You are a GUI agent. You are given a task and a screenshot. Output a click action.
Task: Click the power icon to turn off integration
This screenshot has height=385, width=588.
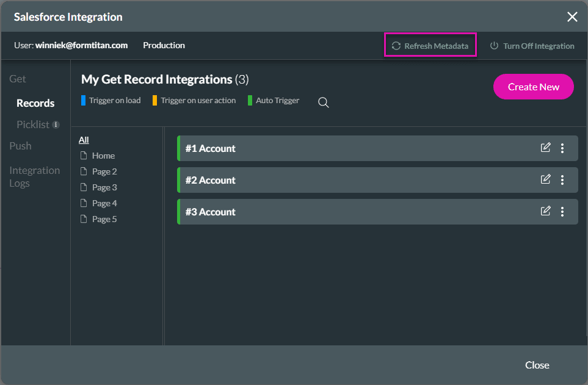492,45
